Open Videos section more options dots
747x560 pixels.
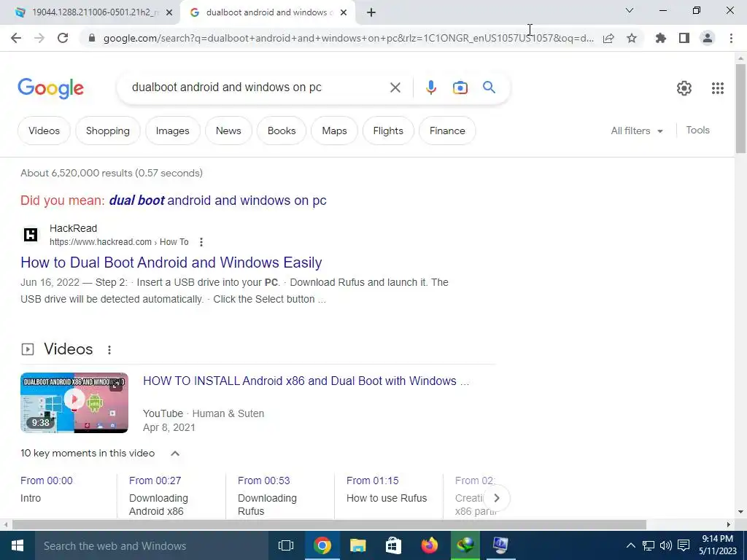click(109, 350)
